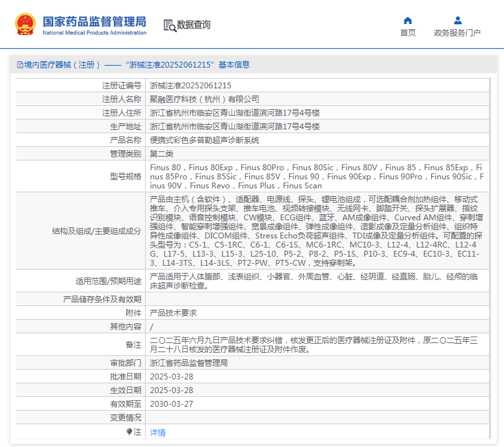The width and height of the screenshot is (504, 447).
Task: Click the person icon above 政务服务门户
Action: click(457, 20)
